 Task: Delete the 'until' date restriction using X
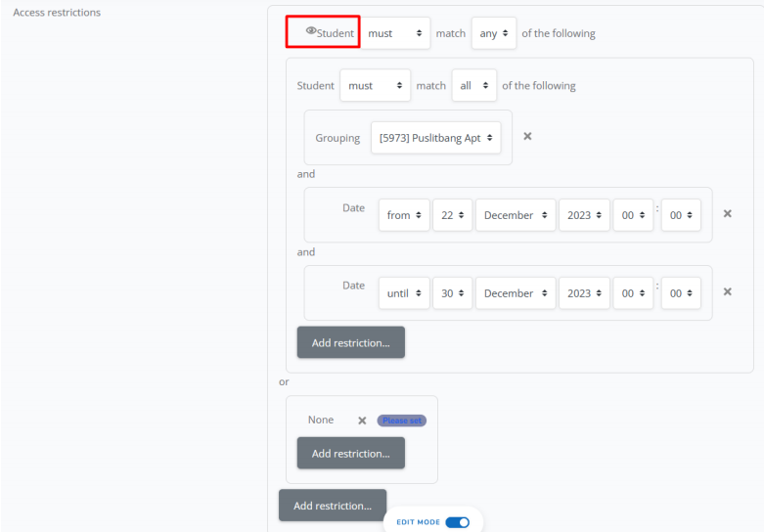(x=727, y=291)
